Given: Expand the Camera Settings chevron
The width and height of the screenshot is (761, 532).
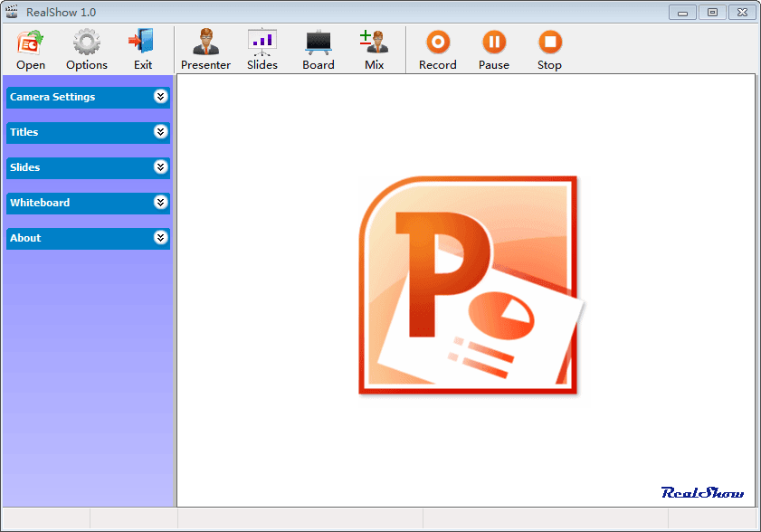Looking at the screenshot, I should 161,97.
